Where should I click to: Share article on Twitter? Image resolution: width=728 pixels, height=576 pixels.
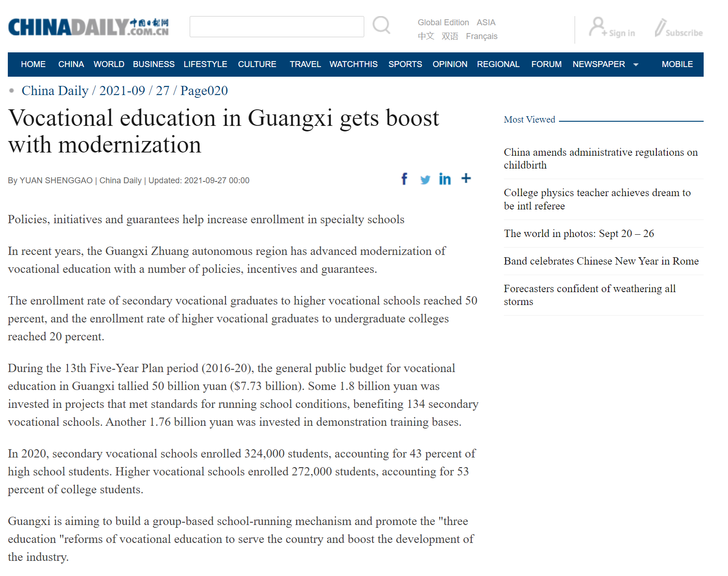pos(425,179)
